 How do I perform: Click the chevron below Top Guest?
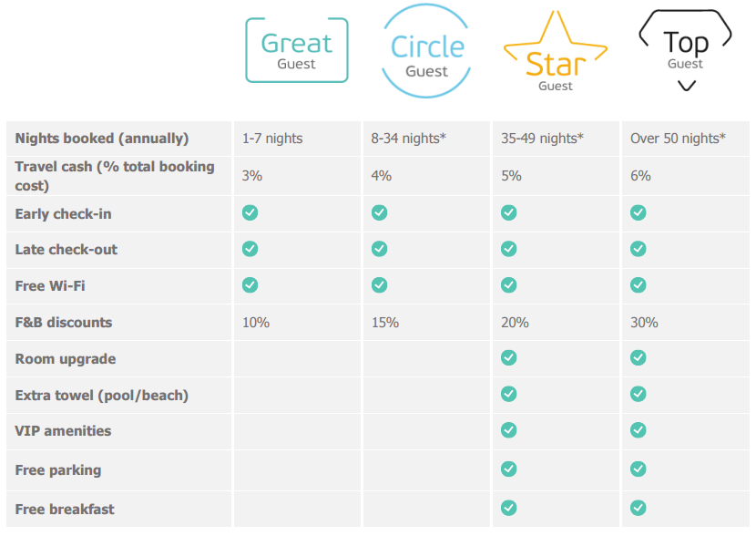pyautogui.click(x=687, y=86)
